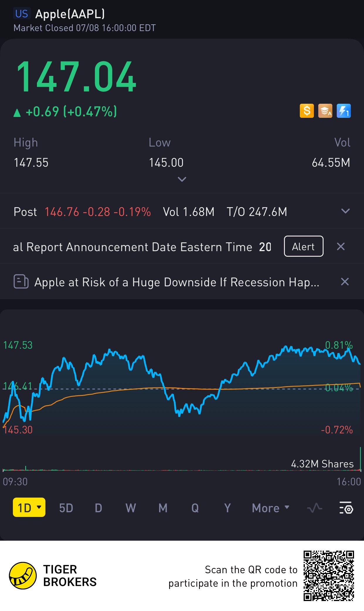
Task: Tap the Low value 145.00
Action: 166,163
